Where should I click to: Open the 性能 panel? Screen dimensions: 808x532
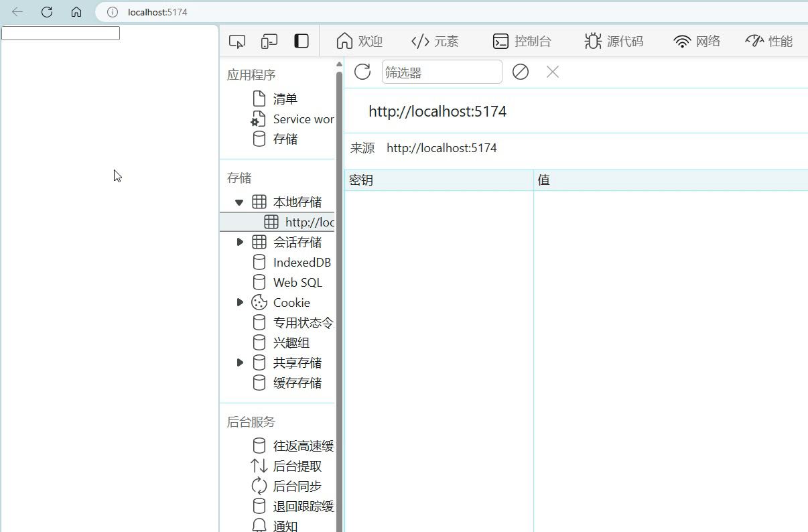[x=768, y=41]
